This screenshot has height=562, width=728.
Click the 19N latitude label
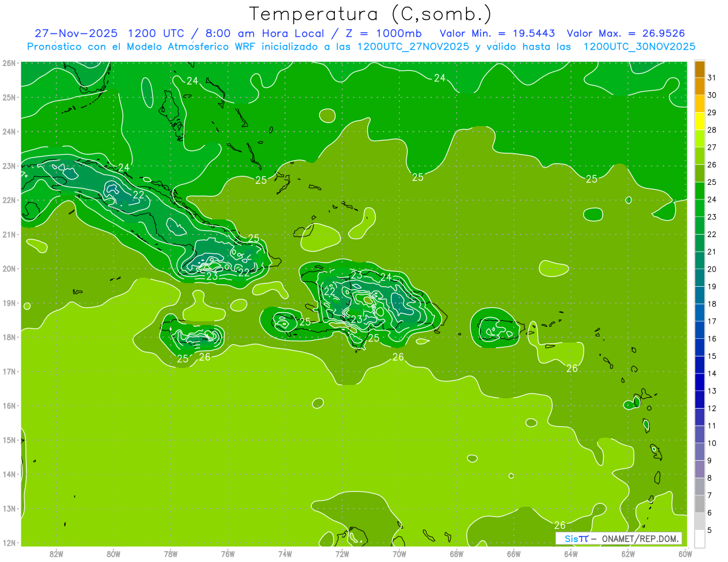click(8, 303)
